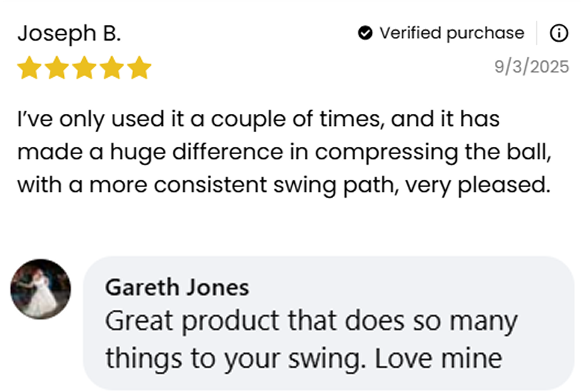Open the Gareth Jones profile name link
The height and width of the screenshot is (392, 585).
pyautogui.click(x=177, y=287)
